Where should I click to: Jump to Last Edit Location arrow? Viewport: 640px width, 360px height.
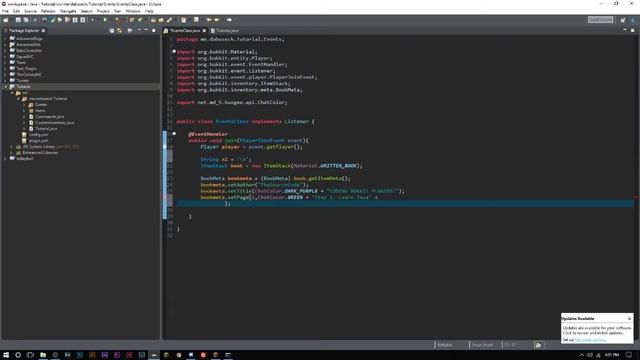tap(209, 20)
